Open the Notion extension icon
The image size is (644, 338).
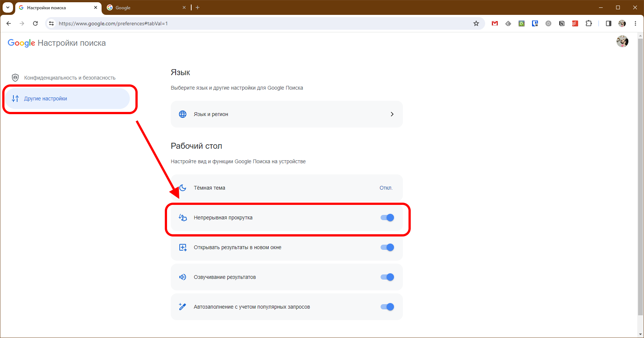pos(562,23)
